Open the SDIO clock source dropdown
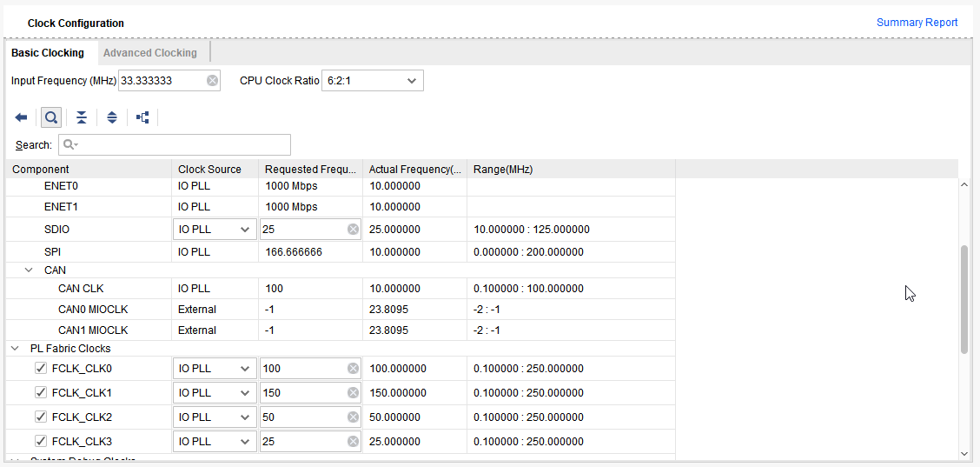980x467 pixels. [215, 230]
